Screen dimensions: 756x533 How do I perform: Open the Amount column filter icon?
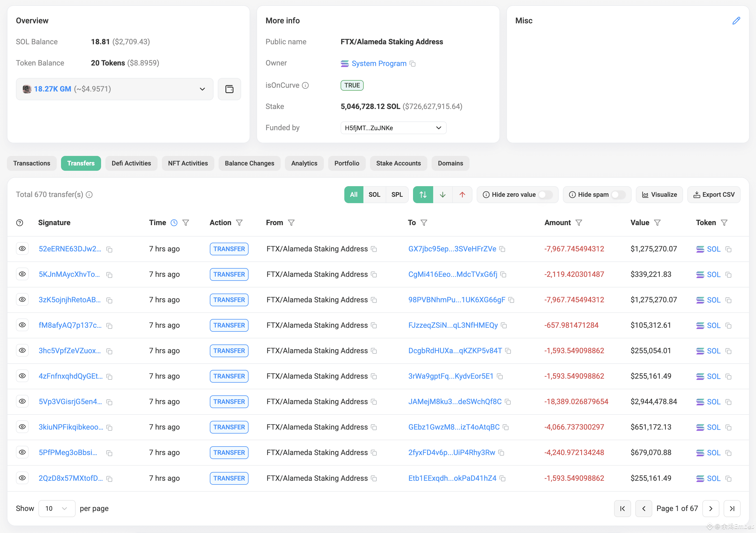pyautogui.click(x=579, y=223)
